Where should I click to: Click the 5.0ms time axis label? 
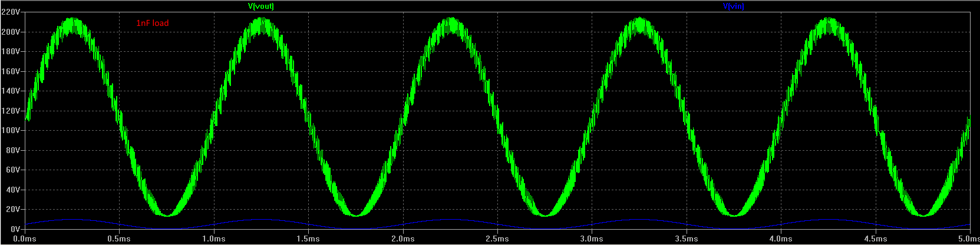[968, 239]
